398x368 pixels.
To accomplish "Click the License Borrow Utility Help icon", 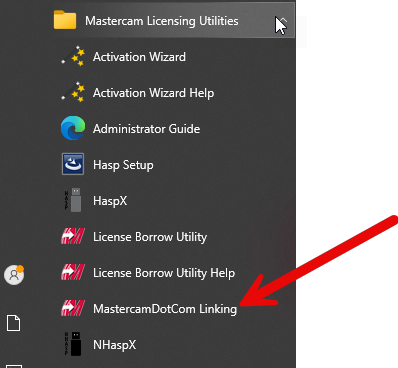I will [x=73, y=272].
